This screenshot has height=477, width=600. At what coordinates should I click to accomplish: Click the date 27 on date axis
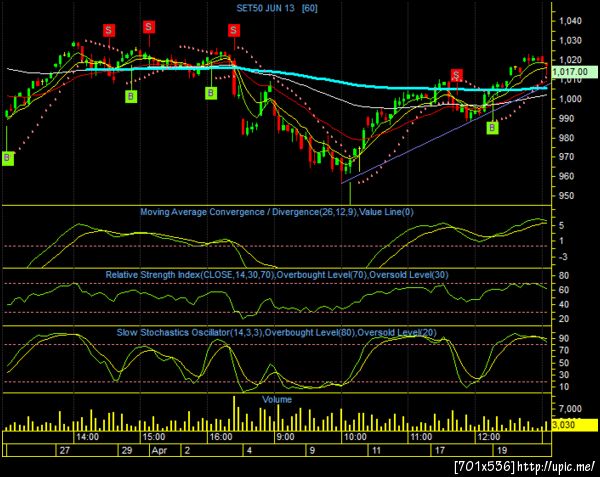(x=65, y=450)
